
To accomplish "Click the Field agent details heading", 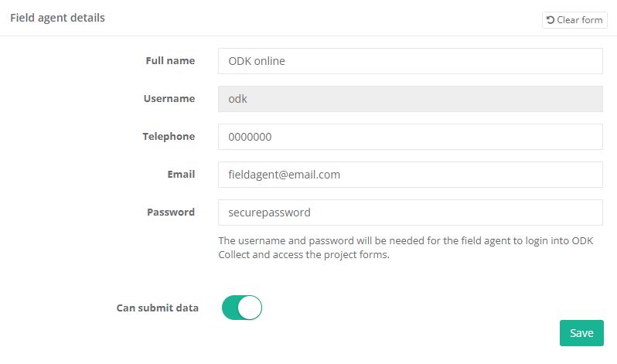I will [x=57, y=17].
